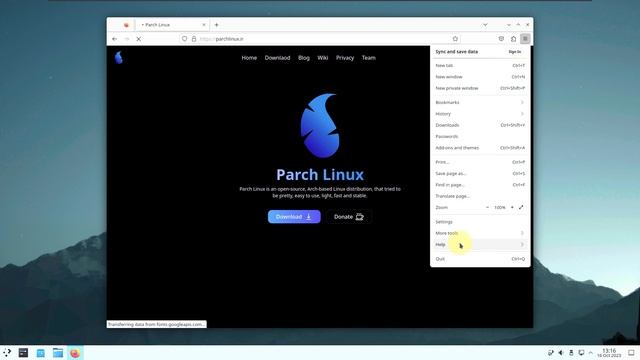Click the Donate button
Screen dimensions: 640x360
coord(349,217)
